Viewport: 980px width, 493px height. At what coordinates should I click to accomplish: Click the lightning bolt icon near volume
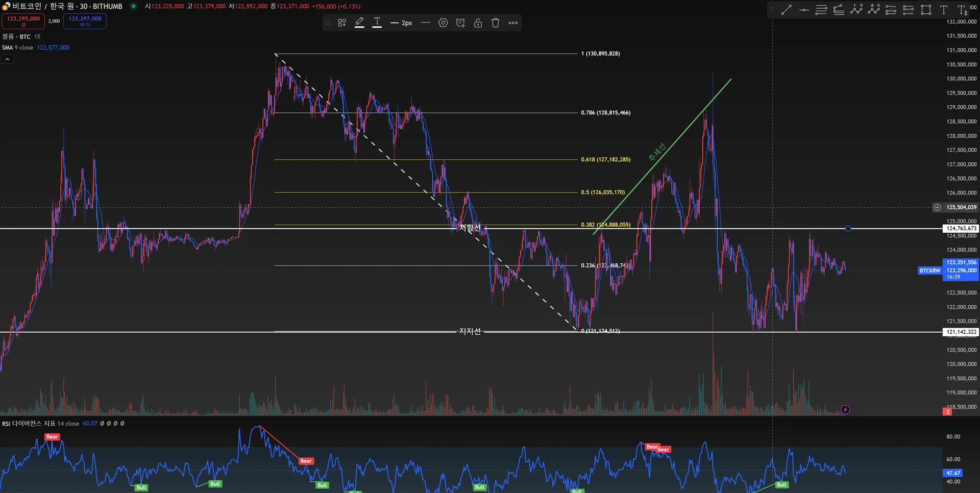(x=845, y=409)
